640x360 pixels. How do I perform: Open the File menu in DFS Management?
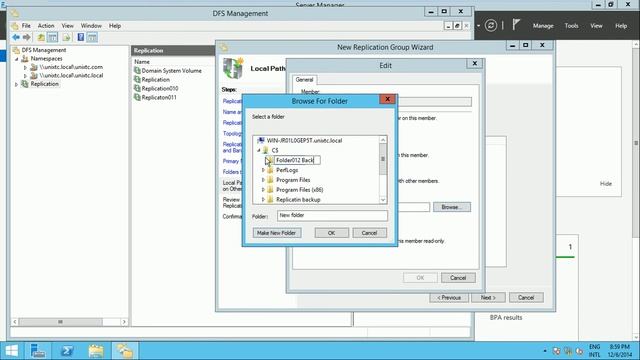(26, 26)
